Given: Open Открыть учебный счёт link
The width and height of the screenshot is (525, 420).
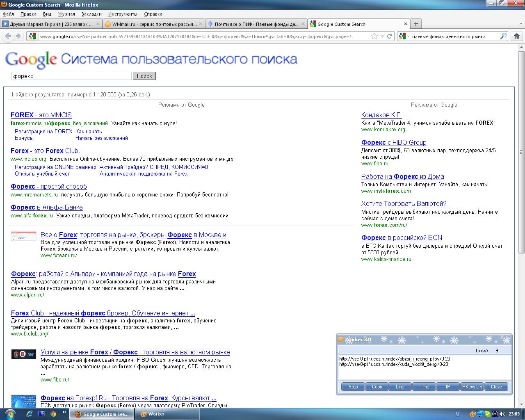Looking at the screenshot, I should pos(42,173).
